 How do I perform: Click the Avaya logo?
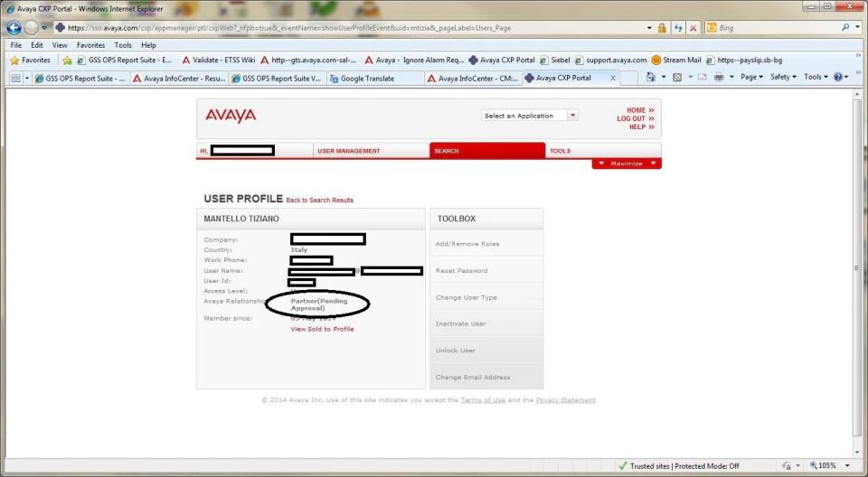[231, 115]
